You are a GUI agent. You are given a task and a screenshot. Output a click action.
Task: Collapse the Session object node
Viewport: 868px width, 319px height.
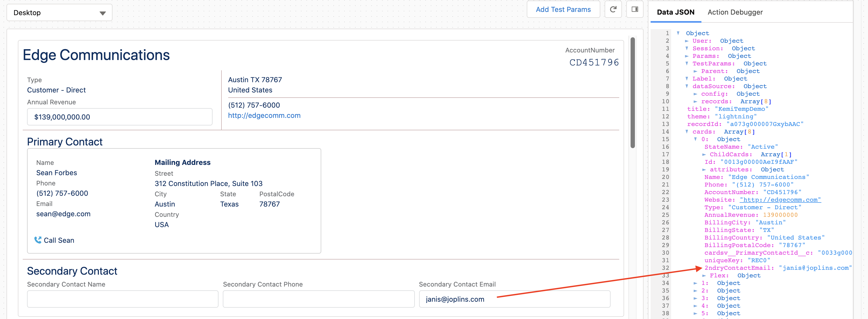[x=687, y=48]
